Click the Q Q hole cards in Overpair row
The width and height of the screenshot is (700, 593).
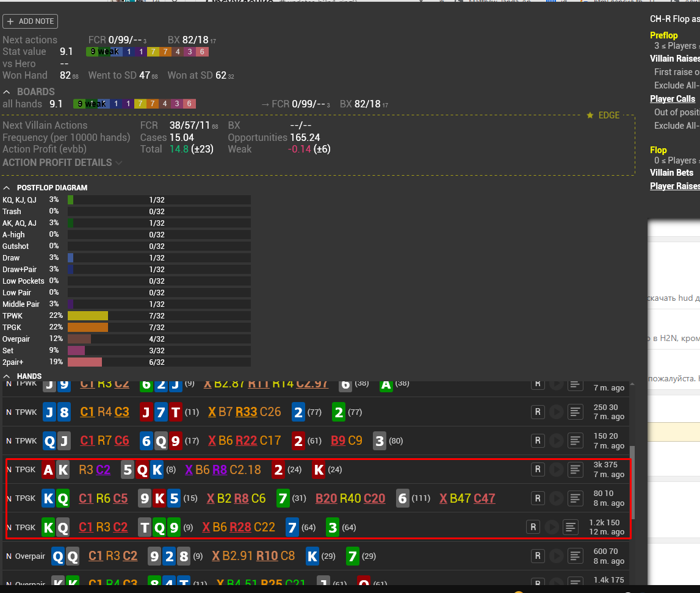(x=66, y=556)
